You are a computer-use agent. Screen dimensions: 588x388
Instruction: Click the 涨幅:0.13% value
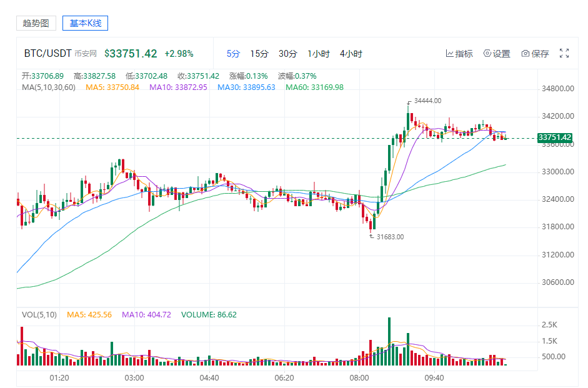pyautogui.click(x=249, y=76)
